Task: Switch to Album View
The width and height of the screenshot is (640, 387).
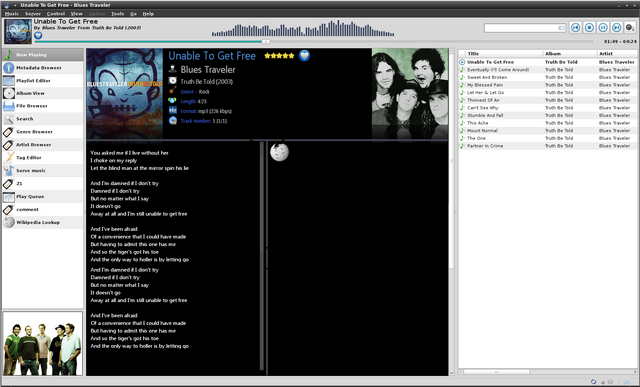Action: [x=43, y=93]
